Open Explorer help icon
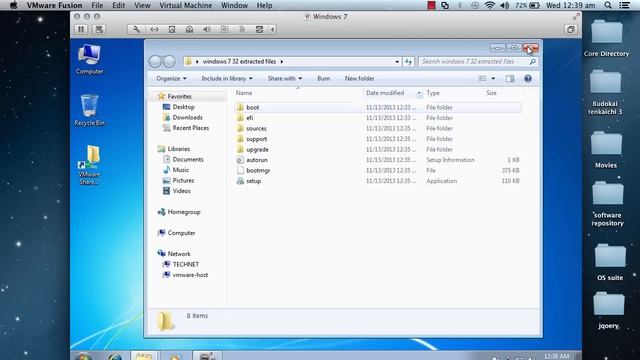The width and height of the screenshot is (640, 360). [528, 78]
